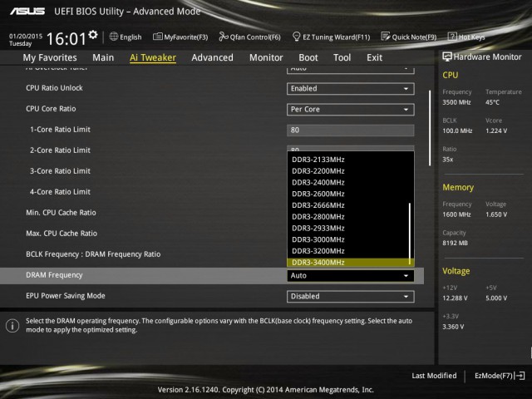Switch to the Boot tab
Image resolution: width=532 pixels, height=399 pixels.
tap(308, 57)
